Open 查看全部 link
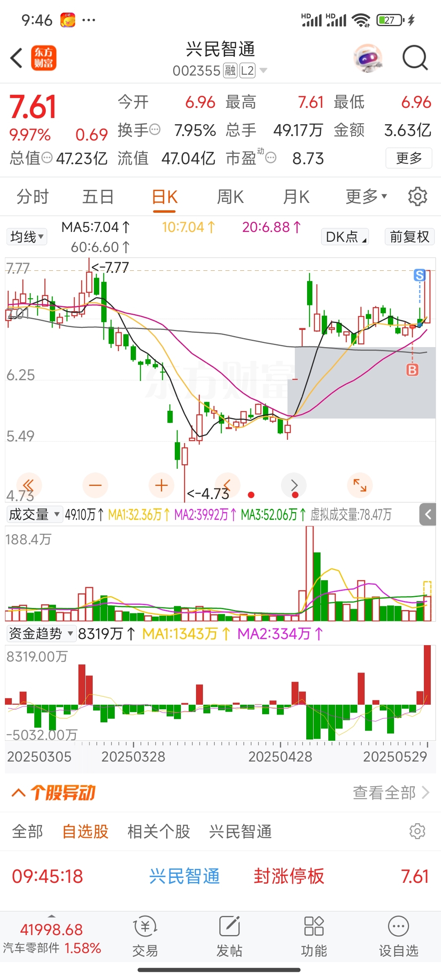Screen dimensions: 441x980 coord(391,793)
